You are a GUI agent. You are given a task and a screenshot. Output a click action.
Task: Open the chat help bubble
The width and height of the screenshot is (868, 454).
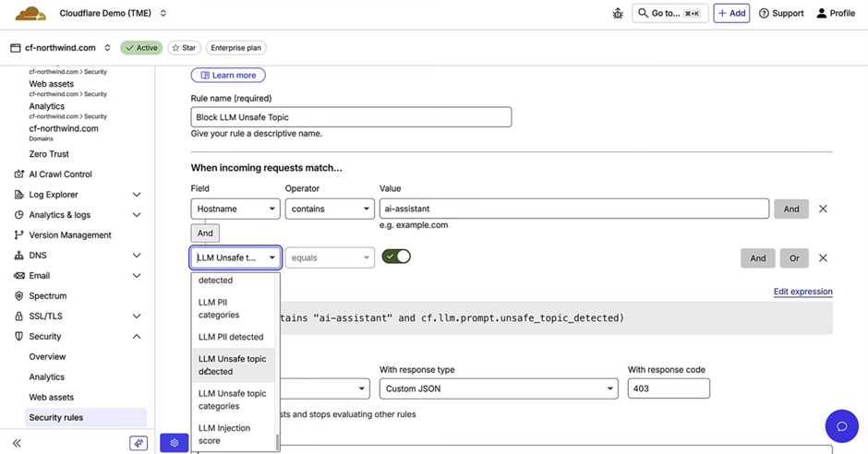coord(841,426)
